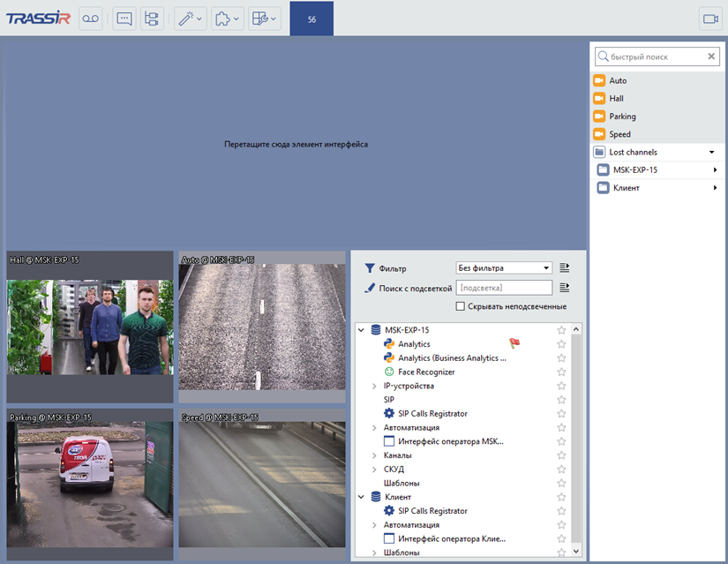Open the operator messages icon

(x=124, y=18)
